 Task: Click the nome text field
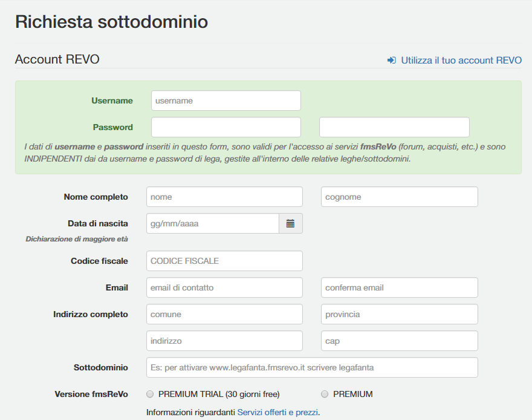coord(224,197)
